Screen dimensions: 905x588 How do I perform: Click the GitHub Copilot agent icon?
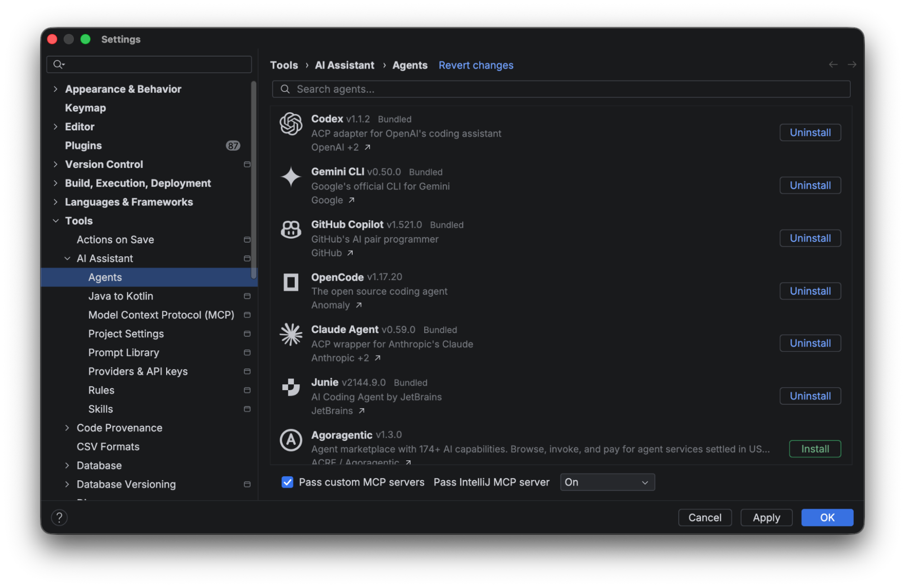(x=291, y=229)
